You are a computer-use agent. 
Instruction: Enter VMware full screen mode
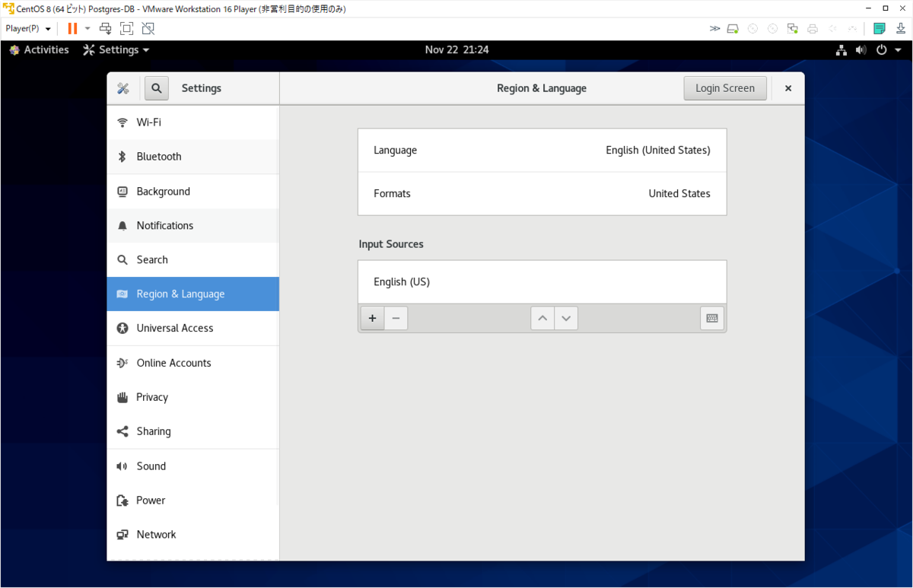pyautogui.click(x=127, y=29)
